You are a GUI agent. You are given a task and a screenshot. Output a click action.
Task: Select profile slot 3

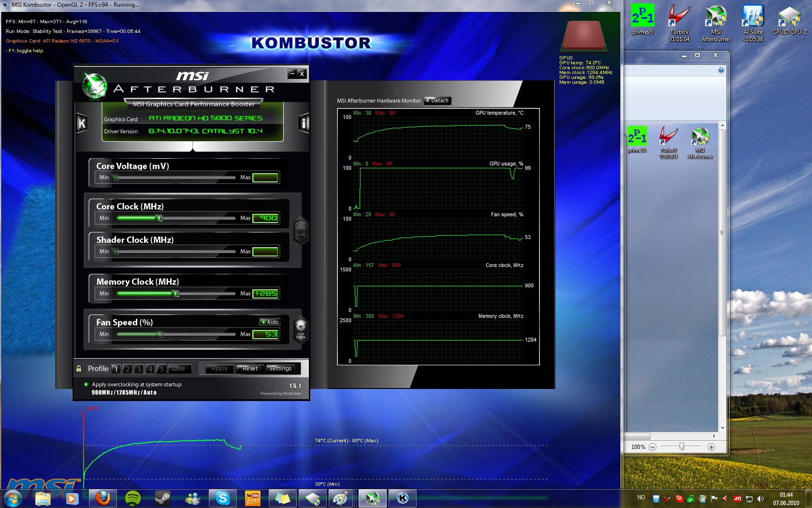[x=139, y=369]
